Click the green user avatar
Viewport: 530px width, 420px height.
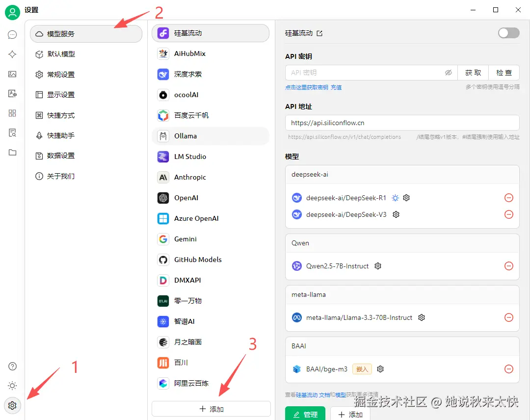[12, 12]
